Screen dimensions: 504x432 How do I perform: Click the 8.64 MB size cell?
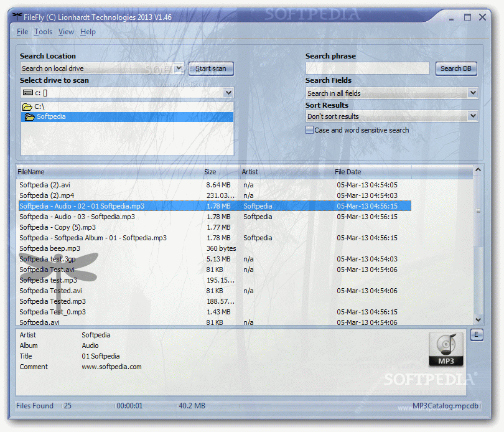218,185
